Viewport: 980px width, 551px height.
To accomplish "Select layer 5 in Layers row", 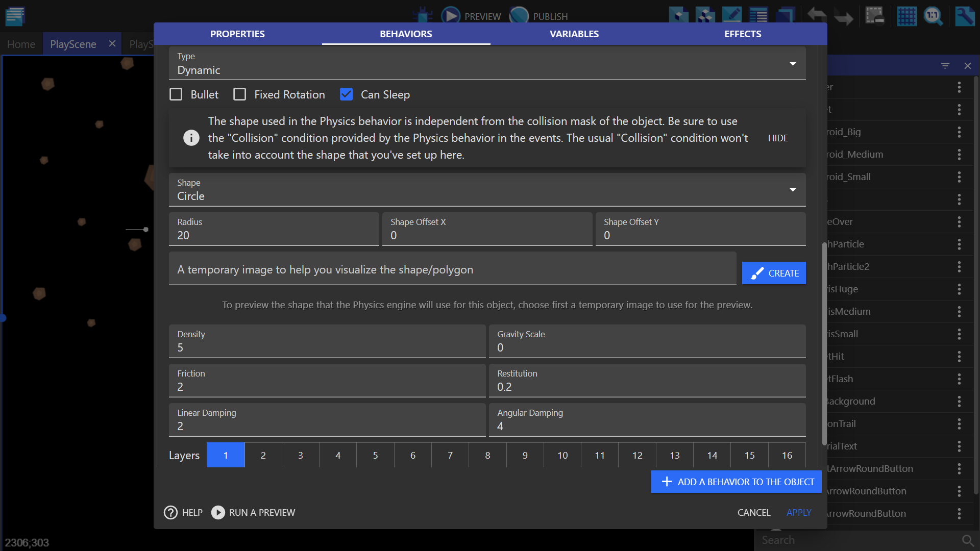I will coord(375,455).
